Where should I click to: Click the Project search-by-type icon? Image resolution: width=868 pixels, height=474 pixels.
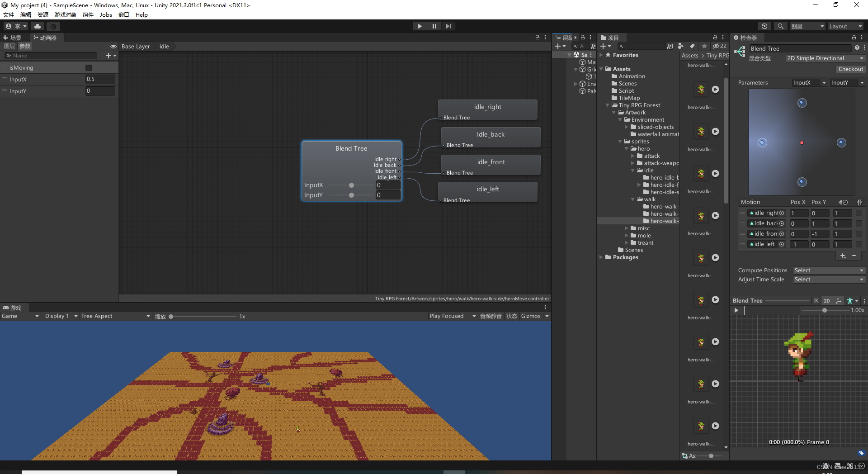tap(680, 46)
